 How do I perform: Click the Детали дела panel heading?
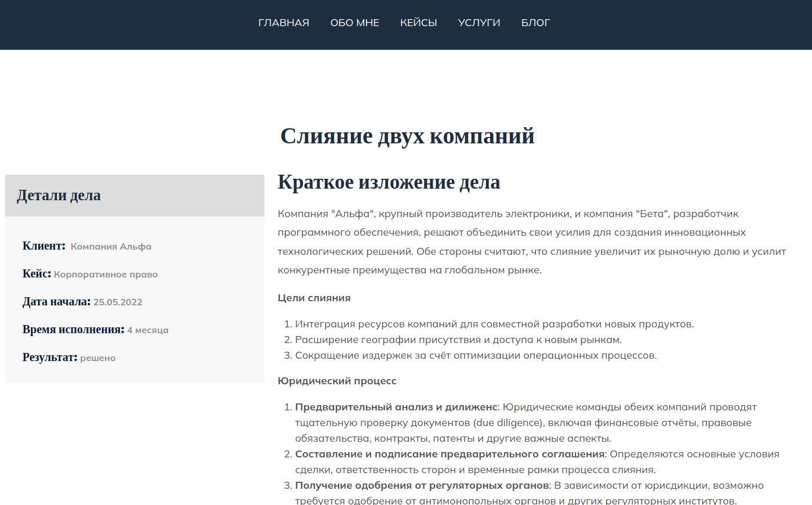pyautogui.click(x=59, y=196)
